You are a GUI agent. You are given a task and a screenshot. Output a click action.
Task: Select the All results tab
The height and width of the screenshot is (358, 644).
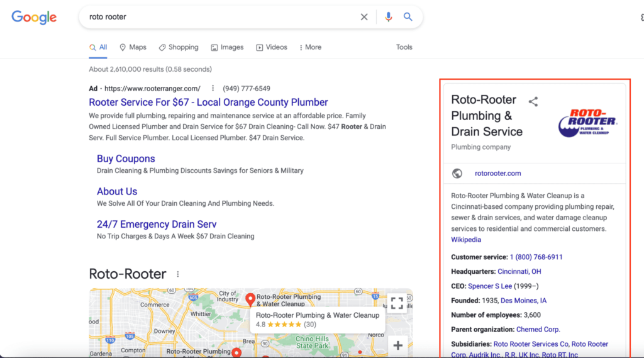point(98,47)
